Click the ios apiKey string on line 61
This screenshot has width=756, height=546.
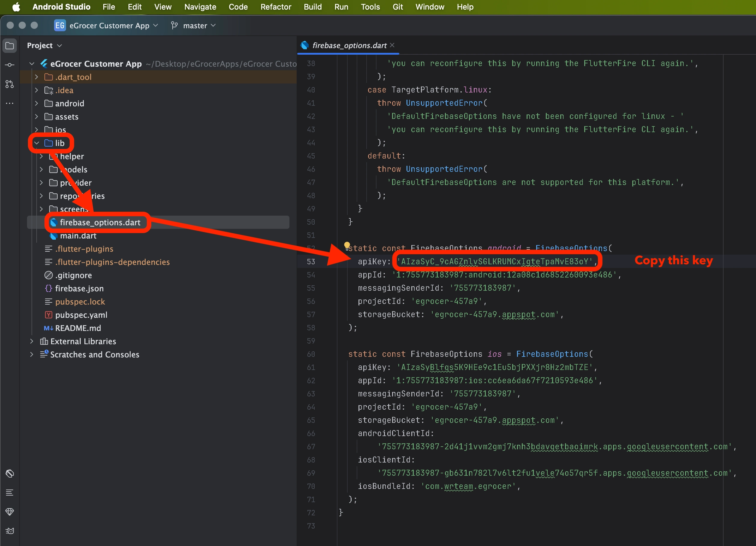[x=495, y=367]
